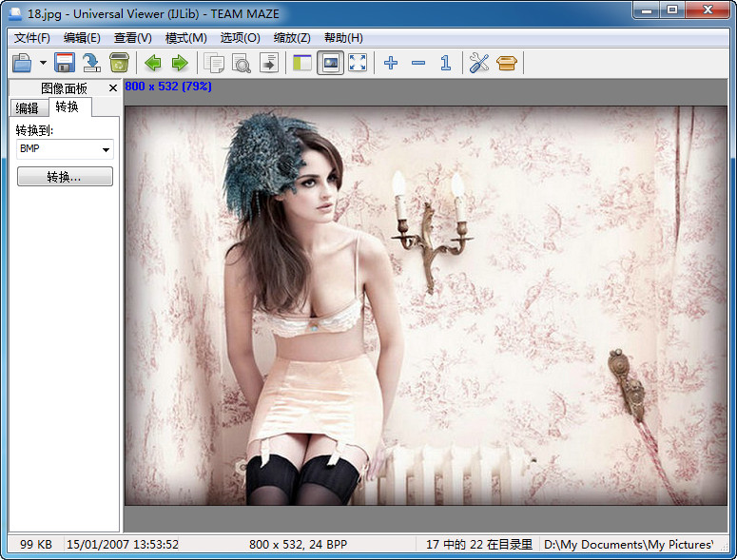Expand the BMP format dropdown
Image resolution: width=737 pixels, height=560 pixels.
[x=106, y=149]
